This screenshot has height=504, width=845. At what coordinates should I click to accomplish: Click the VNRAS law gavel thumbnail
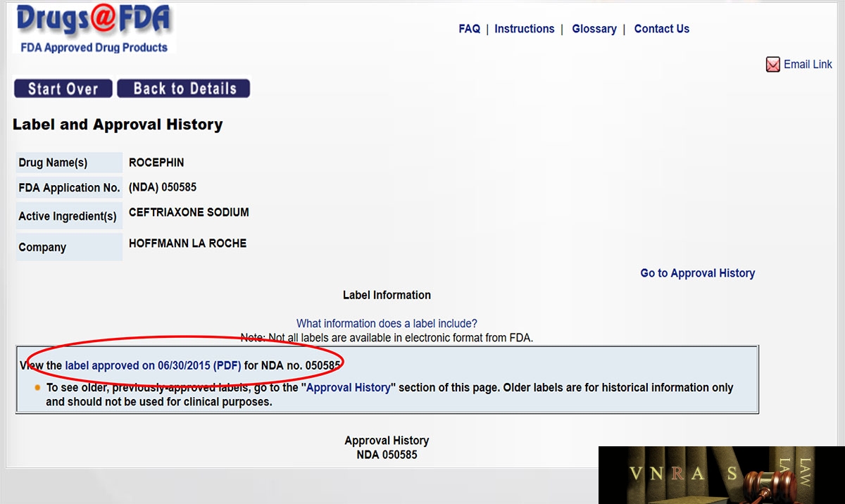[x=721, y=475]
